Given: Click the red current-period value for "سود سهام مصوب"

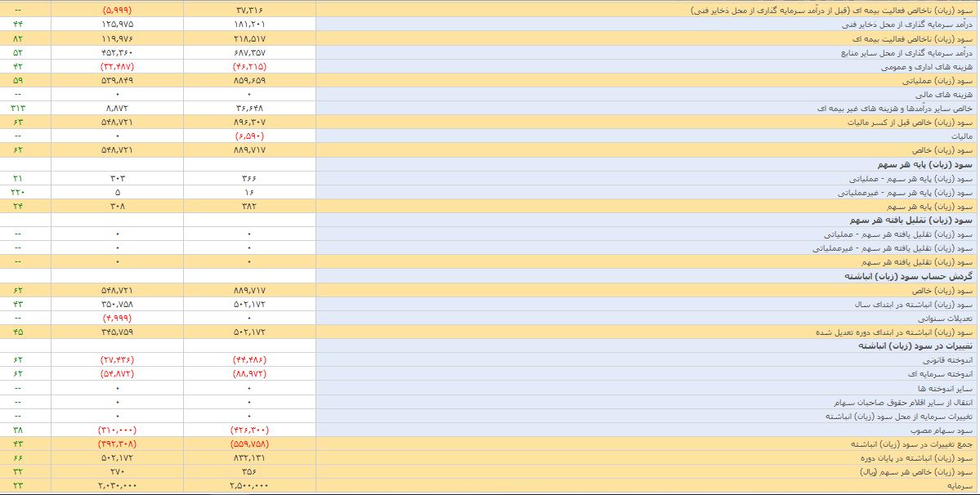Looking at the screenshot, I should (248, 430).
